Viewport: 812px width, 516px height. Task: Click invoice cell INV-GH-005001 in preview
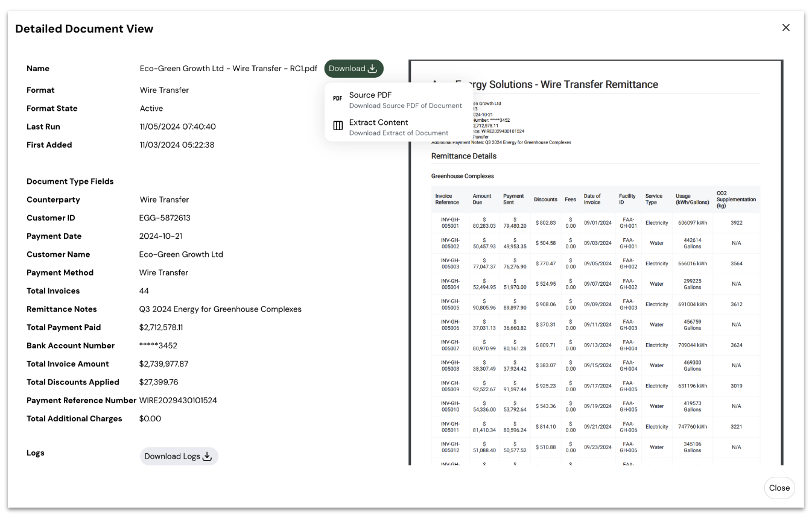pos(450,223)
